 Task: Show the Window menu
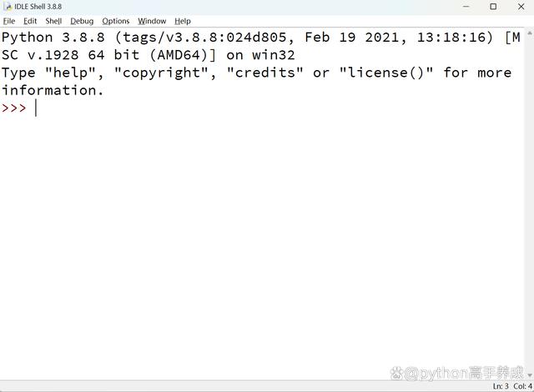(x=152, y=21)
